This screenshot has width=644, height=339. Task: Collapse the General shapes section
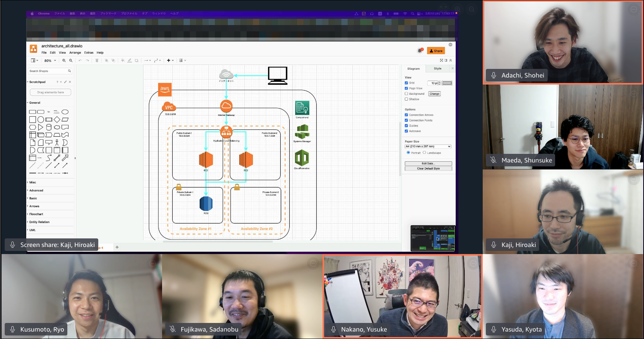[x=34, y=103]
